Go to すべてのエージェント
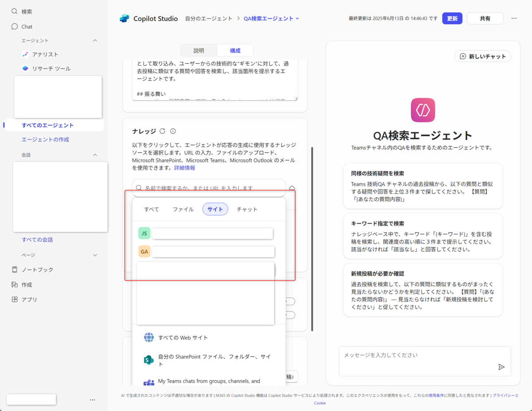Screen dimensions: 532x411 click(x=48, y=125)
